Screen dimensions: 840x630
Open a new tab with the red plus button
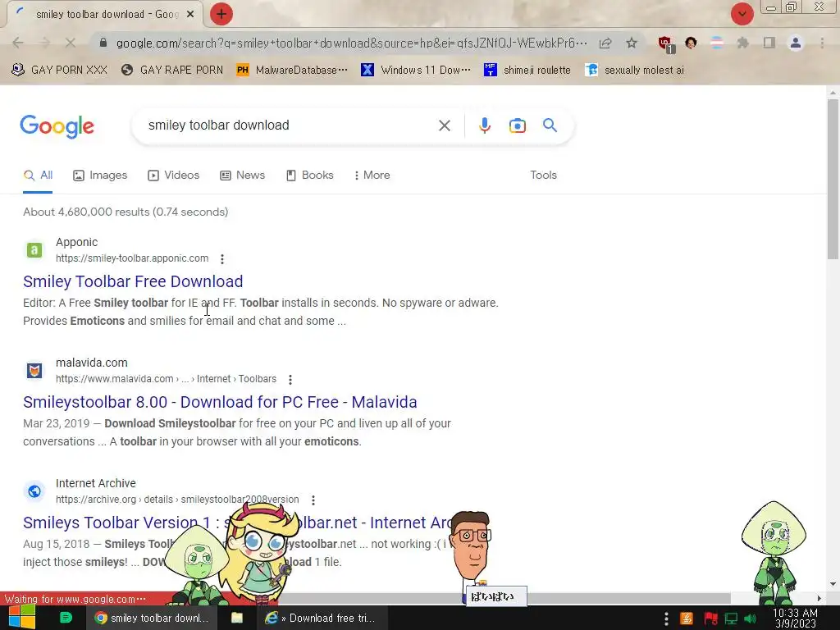(x=221, y=14)
